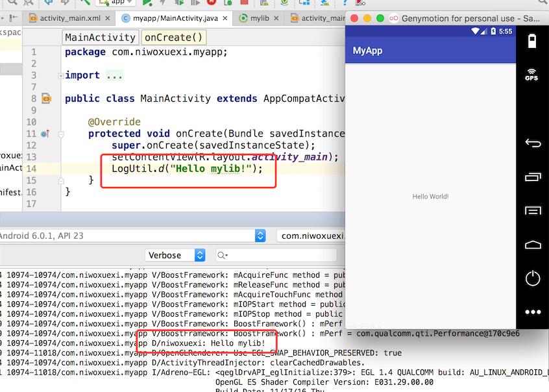Hide the left tool panel with collapse icon

pos(14,18)
